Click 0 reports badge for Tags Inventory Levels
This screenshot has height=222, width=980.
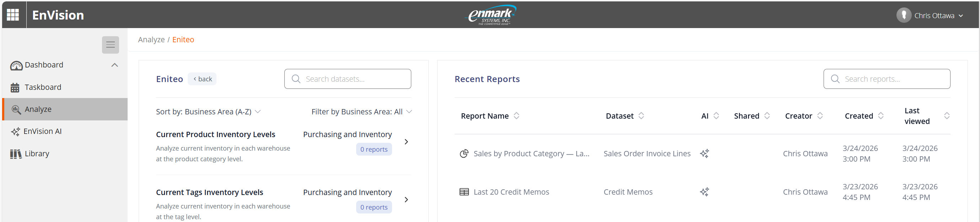pyautogui.click(x=374, y=207)
